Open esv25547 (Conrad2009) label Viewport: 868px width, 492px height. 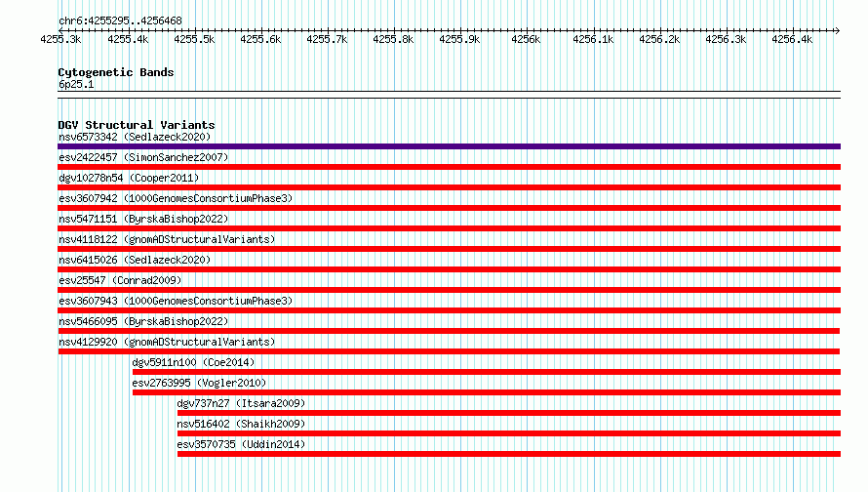pos(120,280)
